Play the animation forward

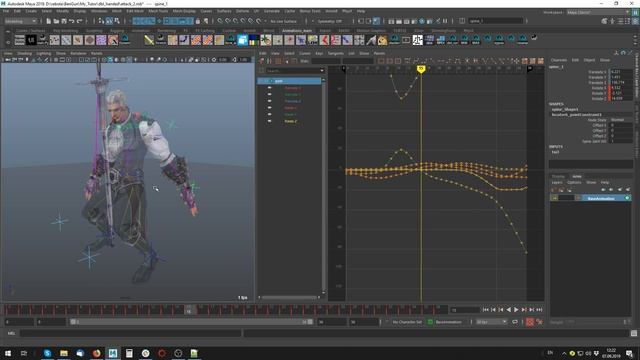(516, 310)
